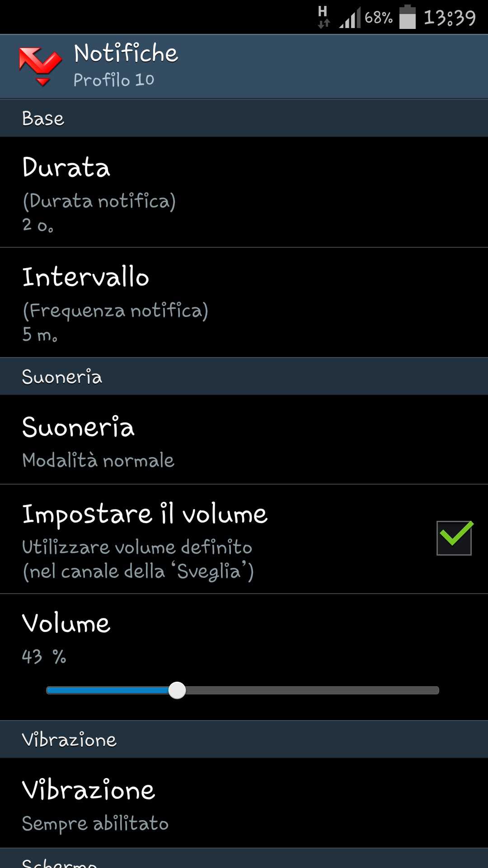Open the Suoneria Modalità normale option
Viewport: 488px width, 868px height.
point(244,440)
